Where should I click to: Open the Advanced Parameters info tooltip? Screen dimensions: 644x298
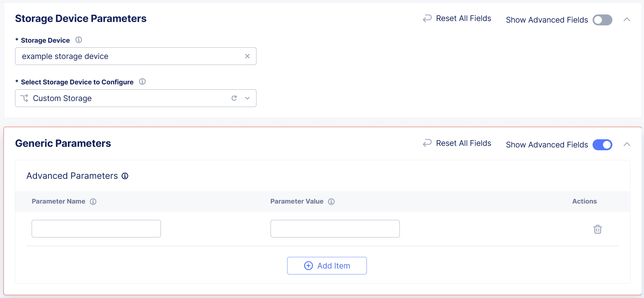125,176
